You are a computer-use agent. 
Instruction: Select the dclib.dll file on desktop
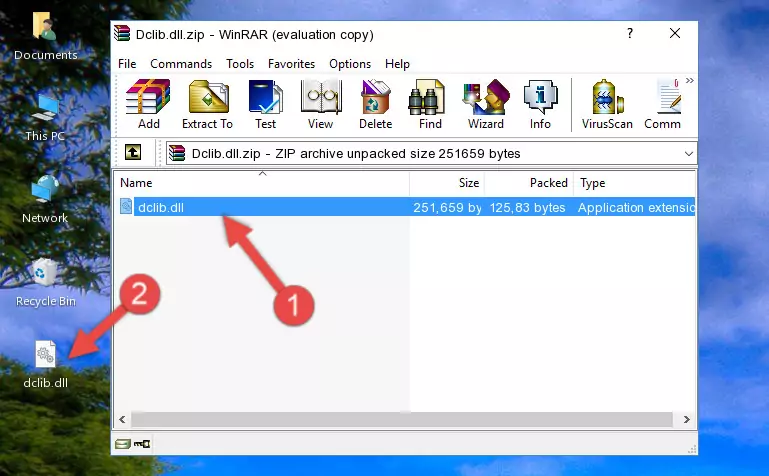[x=45, y=365]
